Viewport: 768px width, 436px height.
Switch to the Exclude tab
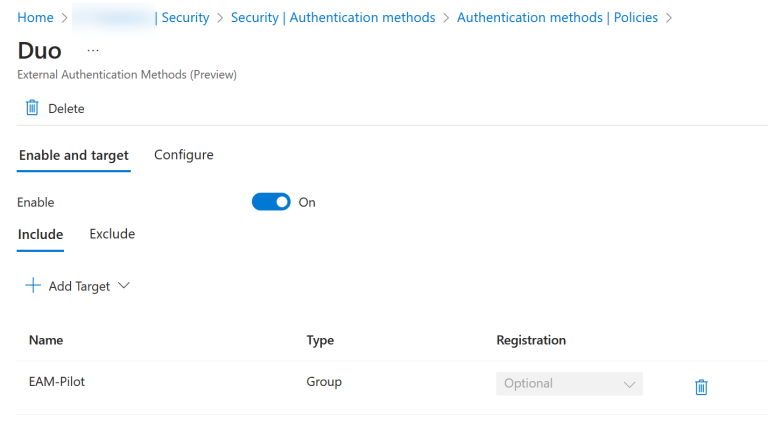pos(112,234)
